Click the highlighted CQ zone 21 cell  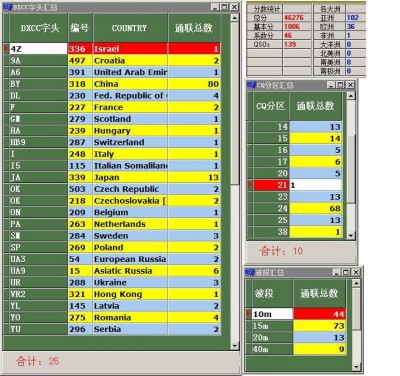(x=271, y=185)
